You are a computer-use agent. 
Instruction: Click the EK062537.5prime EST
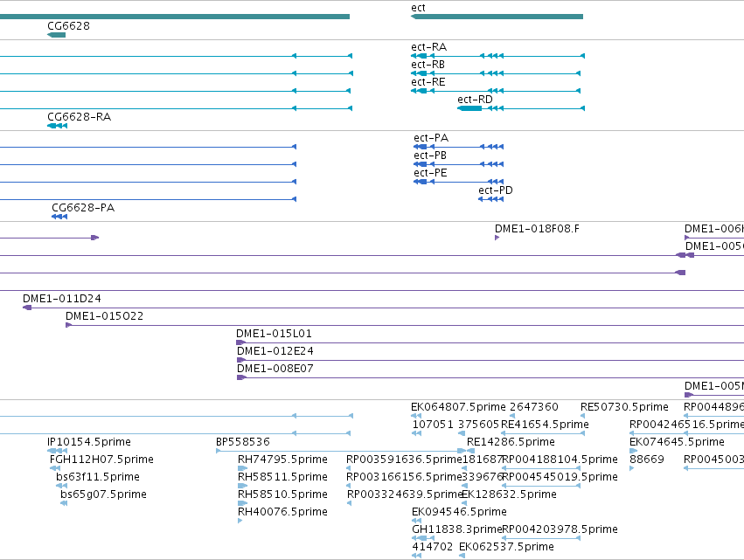[x=462, y=556]
